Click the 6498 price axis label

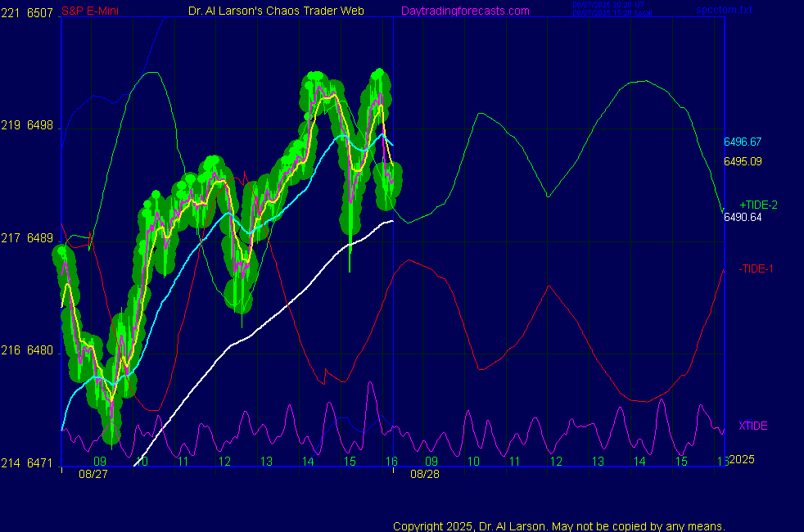pos(40,125)
